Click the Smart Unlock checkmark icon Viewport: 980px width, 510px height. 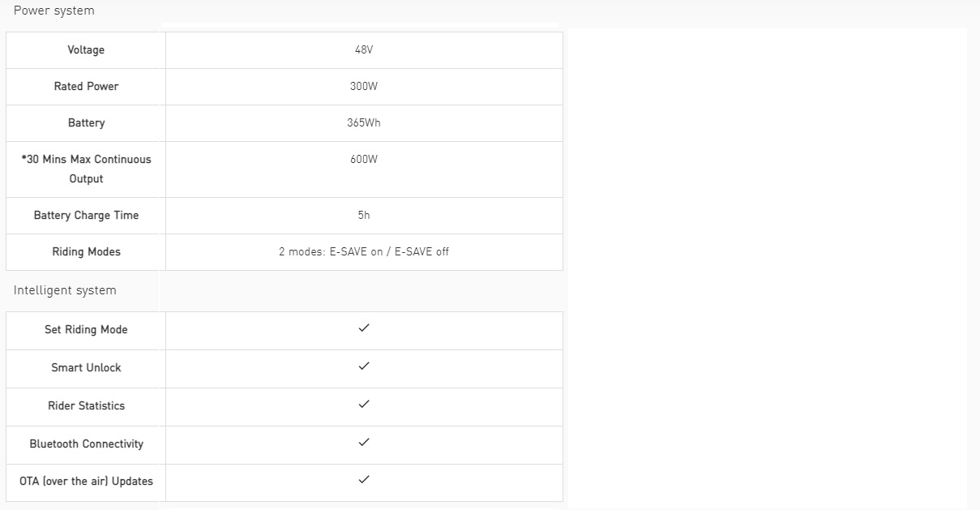point(364,366)
